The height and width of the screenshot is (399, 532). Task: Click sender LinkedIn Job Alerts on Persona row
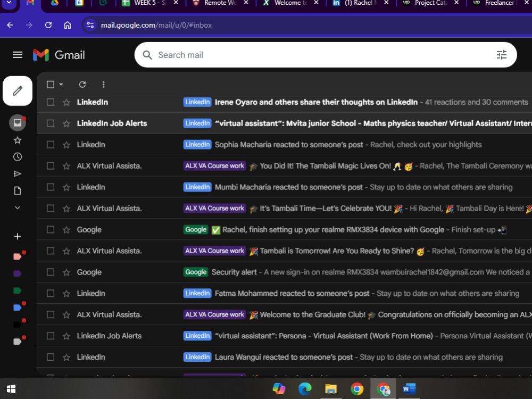pyautogui.click(x=109, y=336)
